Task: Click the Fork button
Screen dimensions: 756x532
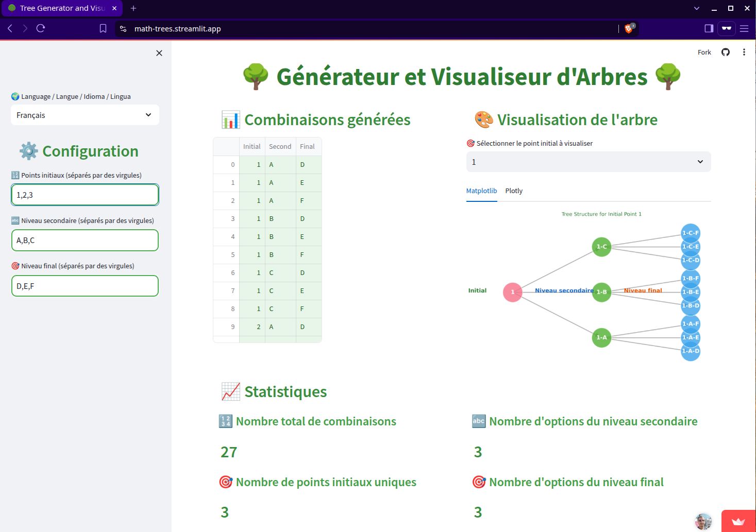Action: (x=704, y=52)
